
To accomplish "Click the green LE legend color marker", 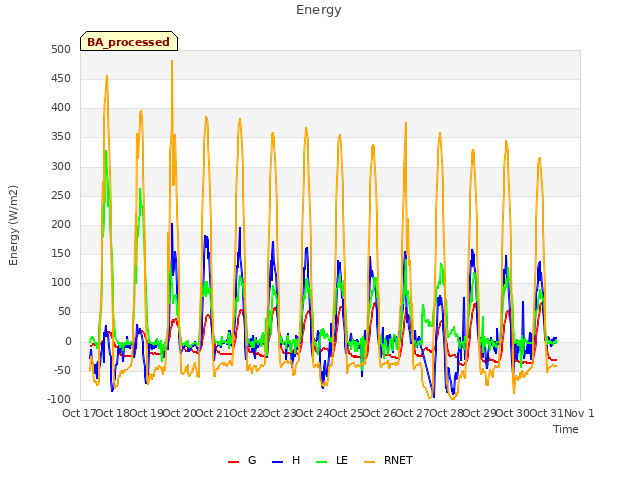I will pyautogui.click(x=322, y=462).
